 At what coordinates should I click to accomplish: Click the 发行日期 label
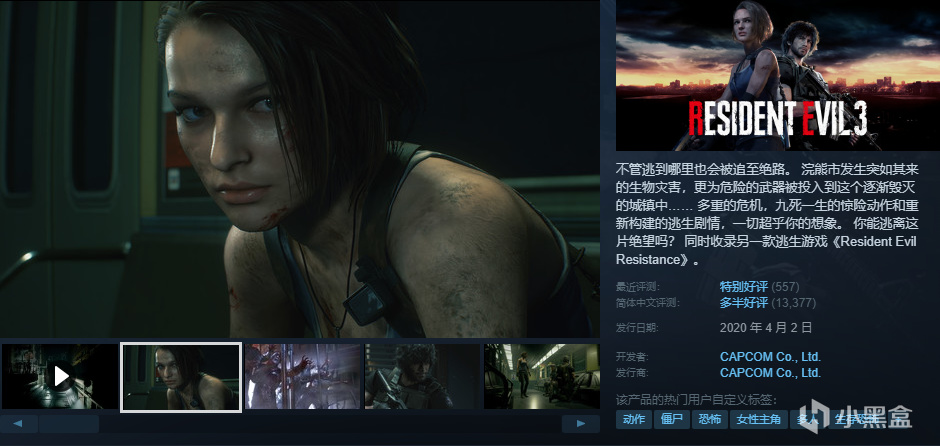637,328
